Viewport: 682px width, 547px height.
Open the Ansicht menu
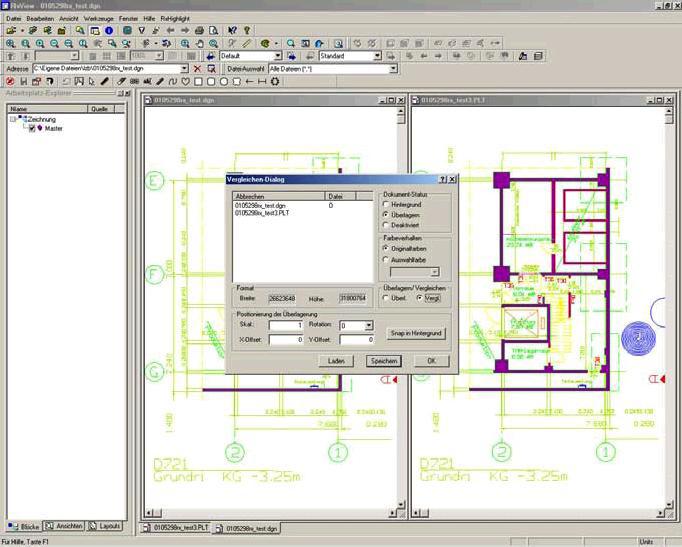pyautogui.click(x=69, y=19)
